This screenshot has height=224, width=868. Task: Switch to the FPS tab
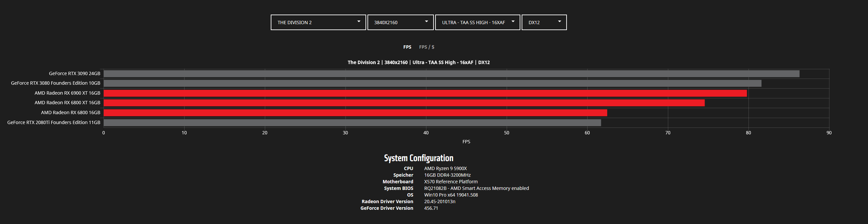tap(407, 47)
